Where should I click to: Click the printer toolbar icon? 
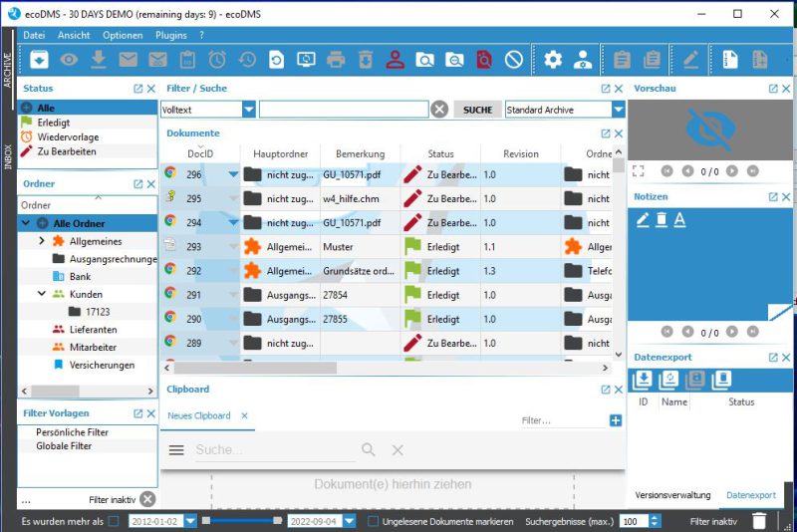tap(336, 60)
